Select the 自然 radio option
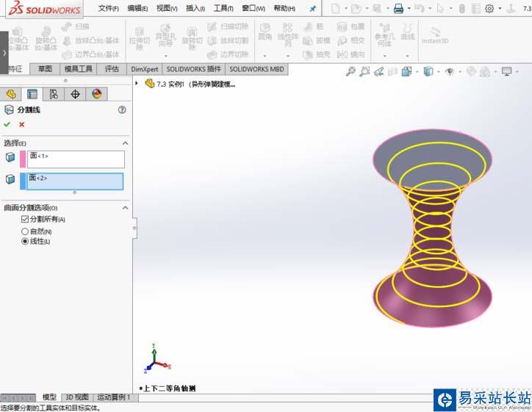 [x=25, y=231]
